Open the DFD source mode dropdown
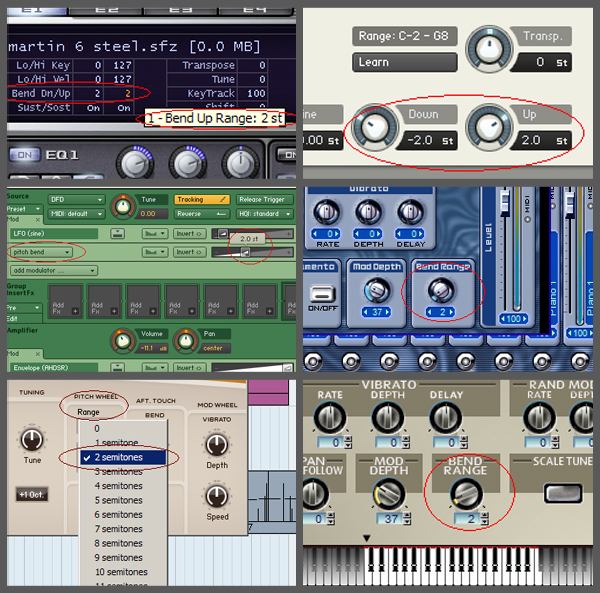600x593 pixels. click(x=76, y=200)
